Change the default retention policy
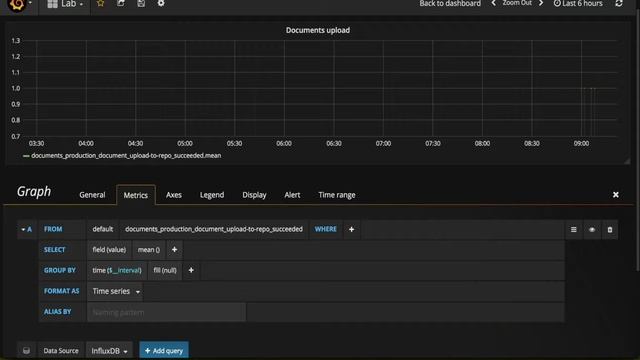Screen dimensions: 640x360 (103, 229)
